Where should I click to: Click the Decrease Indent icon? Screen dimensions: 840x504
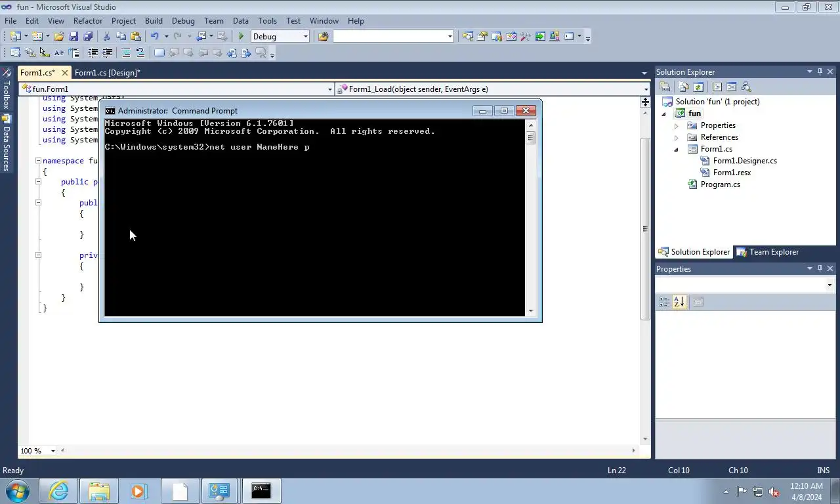click(x=93, y=52)
